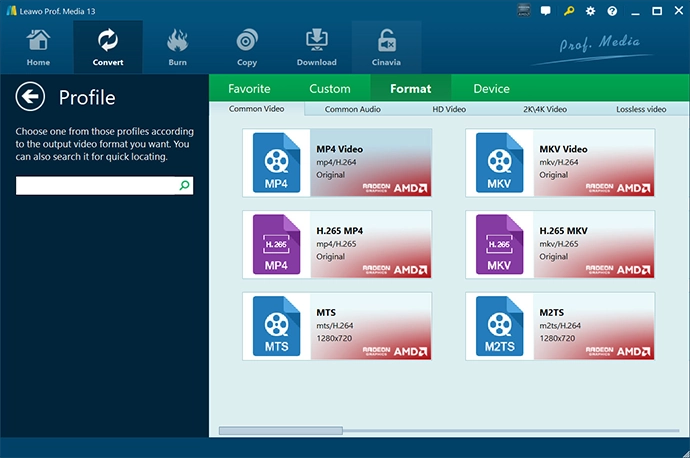Screen dimensions: 690x458
Task: Pick the H.265 MKV profile
Action: click(559, 244)
